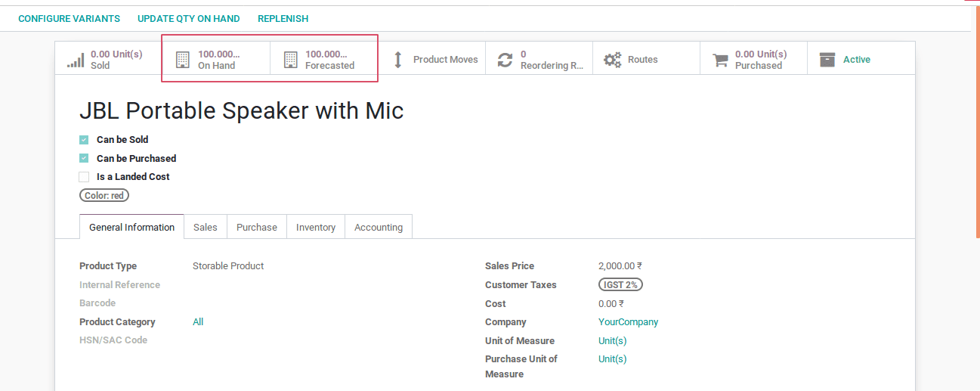Uncheck the Can be Purchased checkbox

click(x=84, y=159)
